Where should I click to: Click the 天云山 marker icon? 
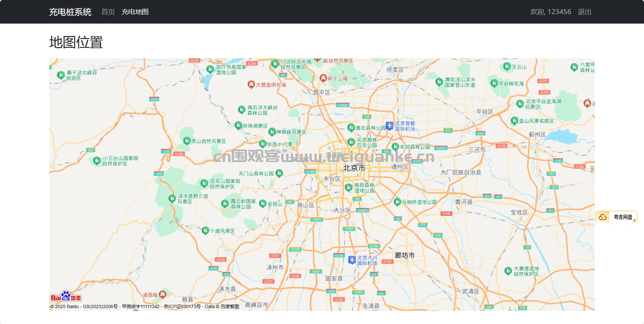click(507, 67)
